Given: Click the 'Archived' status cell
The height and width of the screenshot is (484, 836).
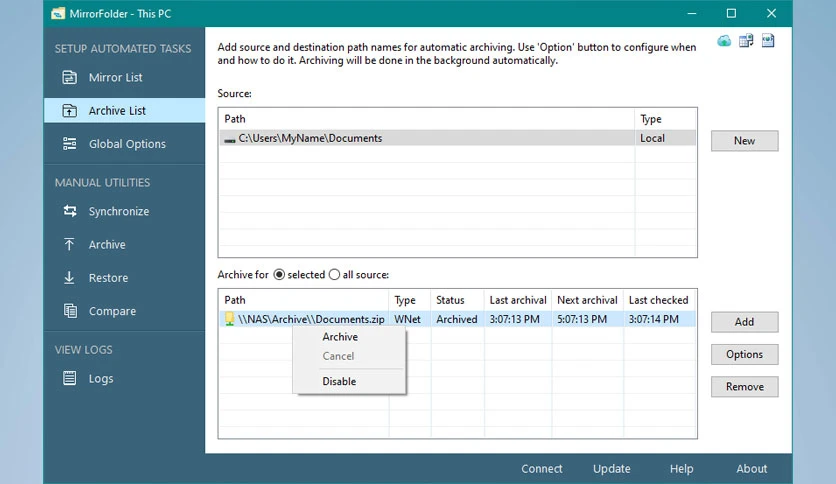Looking at the screenshot, I should (457, 319).
